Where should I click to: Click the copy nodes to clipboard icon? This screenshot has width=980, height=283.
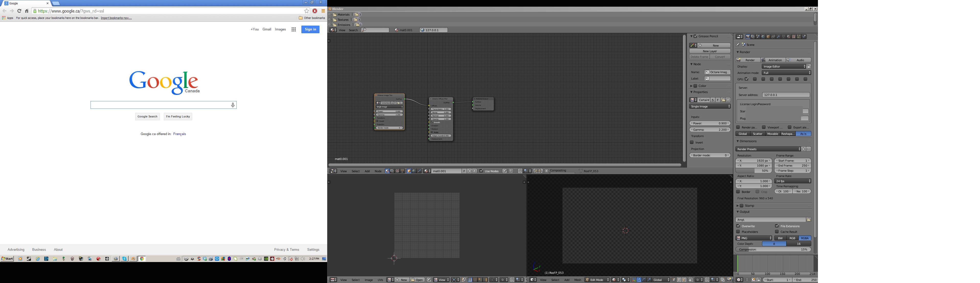(x=535, y=171)
